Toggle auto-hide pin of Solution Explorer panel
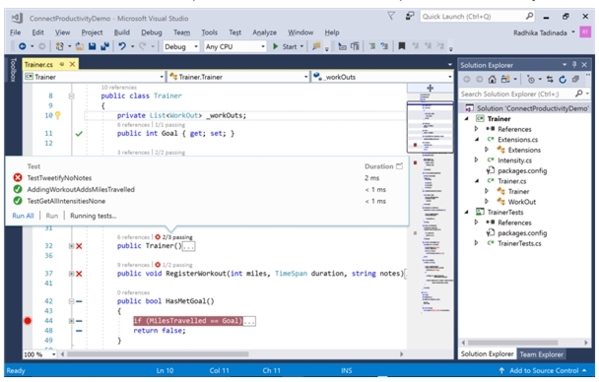This screenshot has width=599, height=382. pos(574,65)
